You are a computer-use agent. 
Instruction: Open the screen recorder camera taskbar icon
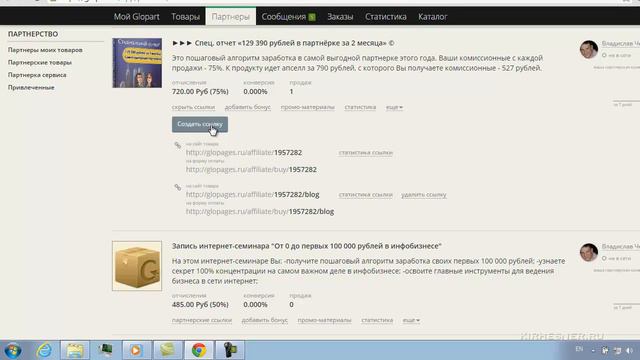point(230,350)
